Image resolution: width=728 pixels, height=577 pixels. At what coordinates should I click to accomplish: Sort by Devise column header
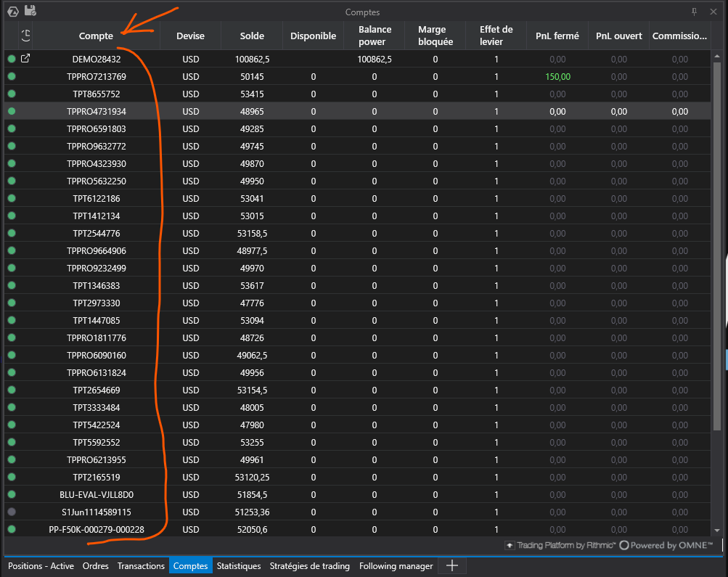(x=190, y=36)
